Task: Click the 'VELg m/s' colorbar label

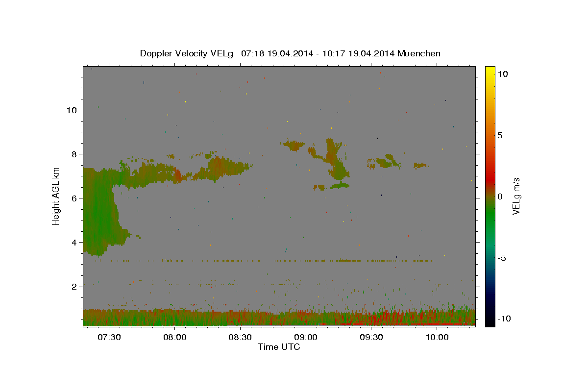Action: 516,196
